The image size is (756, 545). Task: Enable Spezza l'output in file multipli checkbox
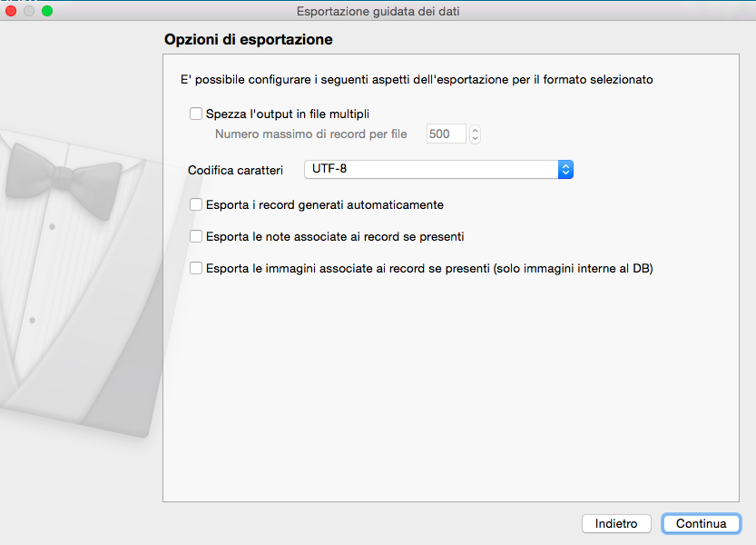195,114
